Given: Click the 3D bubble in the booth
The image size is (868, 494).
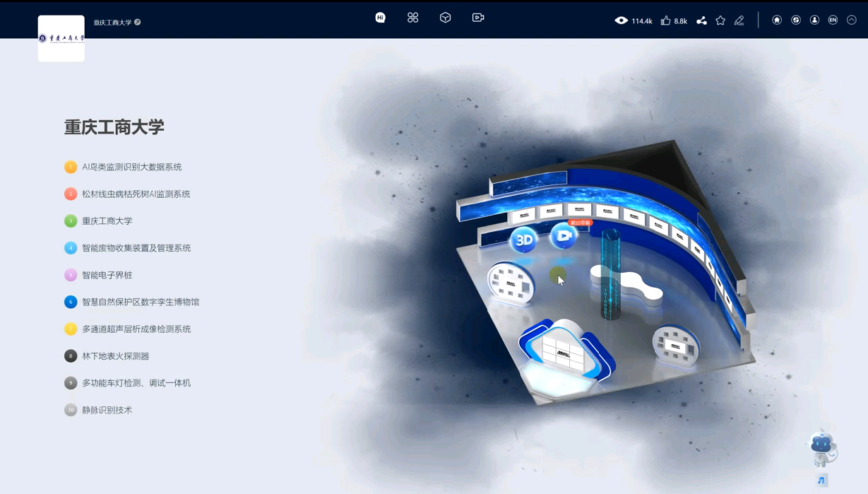Looking at the screenshot, I should [524, 240].
